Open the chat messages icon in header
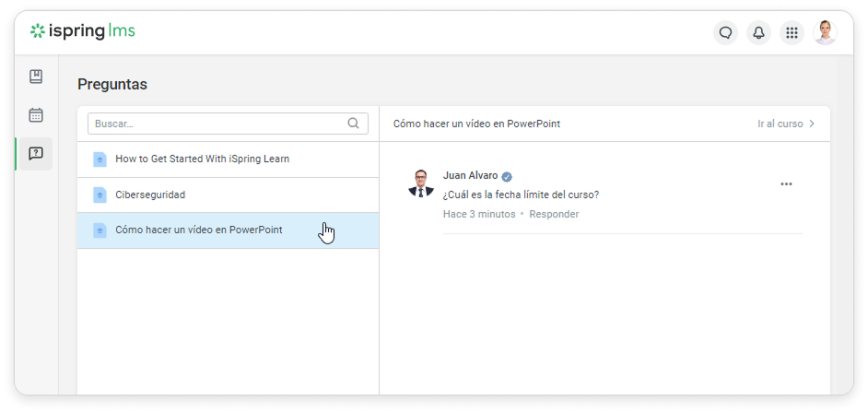Screen dimensions: 868x413 point(725,33)
